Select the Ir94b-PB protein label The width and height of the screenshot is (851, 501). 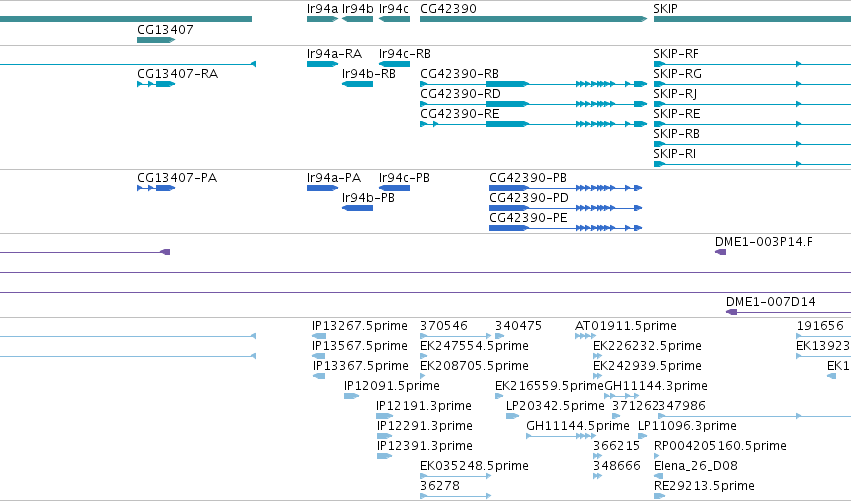[x=369, y=198]
